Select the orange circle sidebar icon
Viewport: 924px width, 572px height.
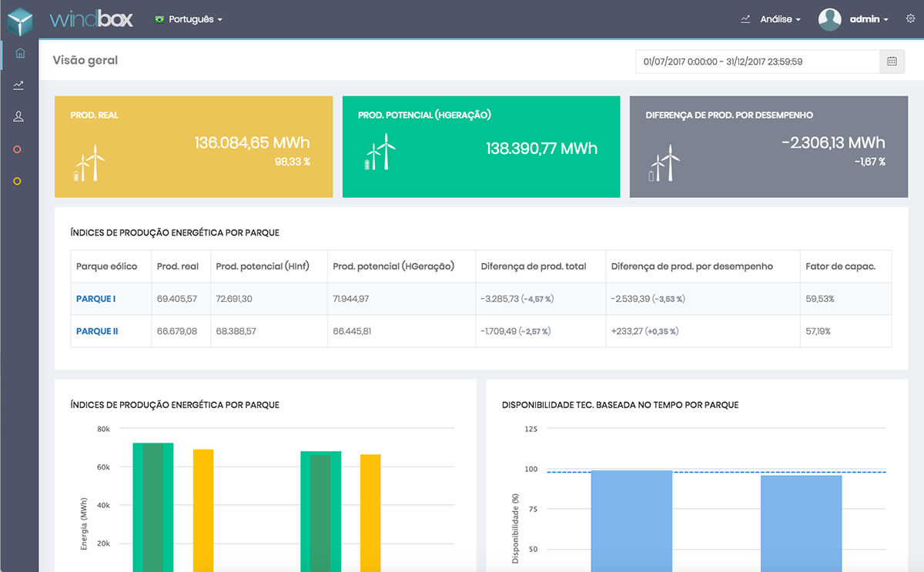[x=18, y=149]
